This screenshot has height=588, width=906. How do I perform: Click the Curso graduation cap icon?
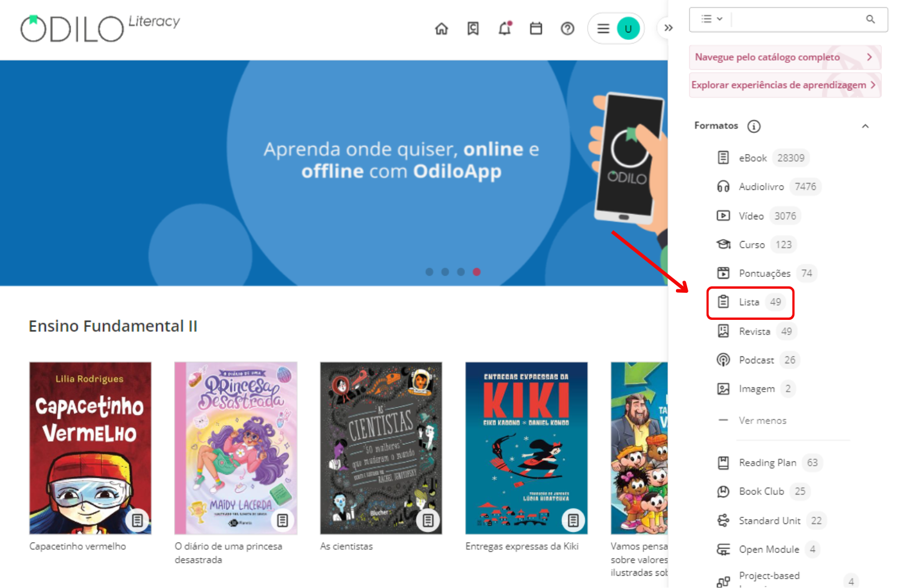pyautogui.click(x=723, y=244)
